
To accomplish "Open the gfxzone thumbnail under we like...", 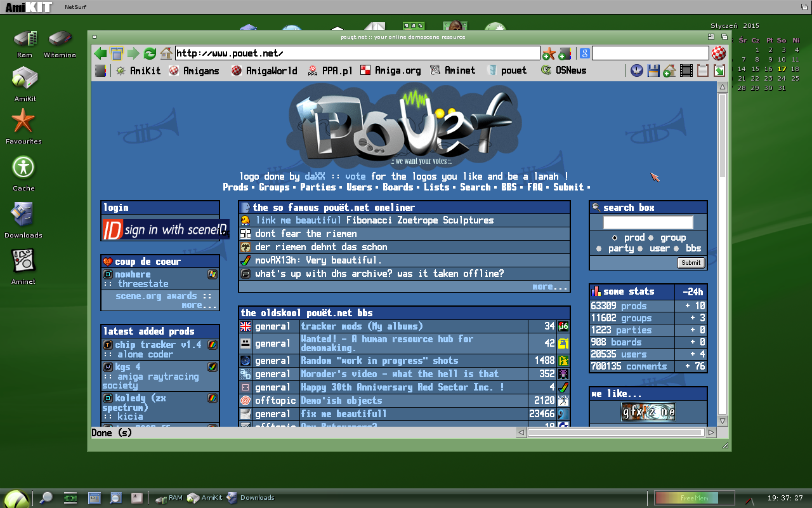I will click(648, 411).
